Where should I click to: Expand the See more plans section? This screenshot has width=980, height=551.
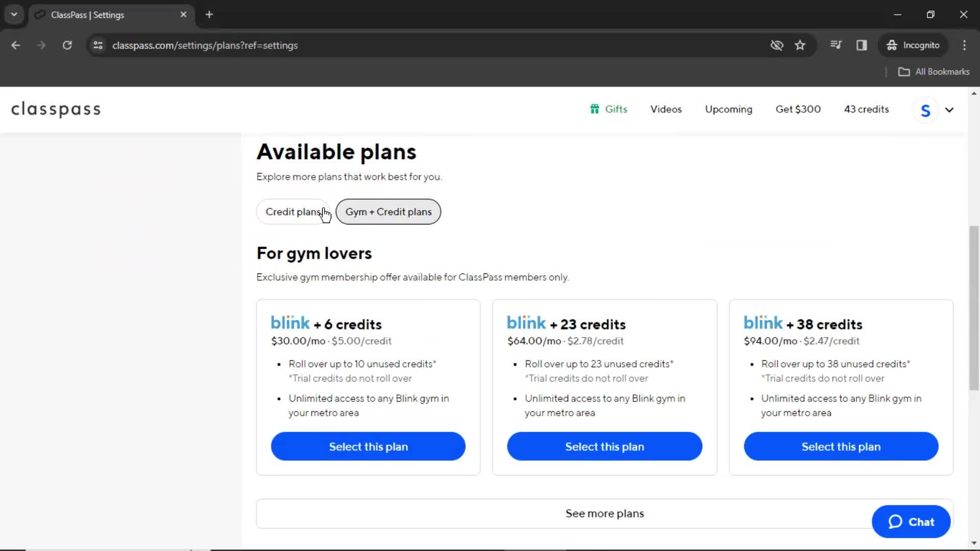point(605,513)
